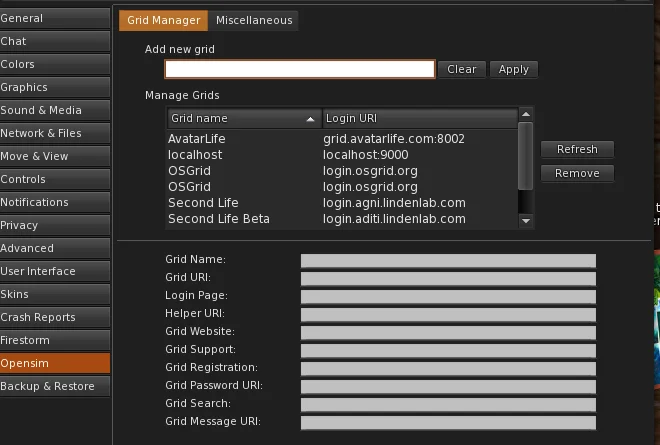The image size is (660, 445).
Task: Click the Refresh grids button
Action: [577, 149]
